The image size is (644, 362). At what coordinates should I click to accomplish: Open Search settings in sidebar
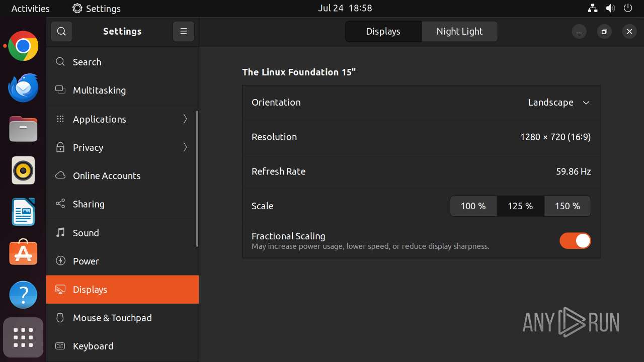click(122, 62)
